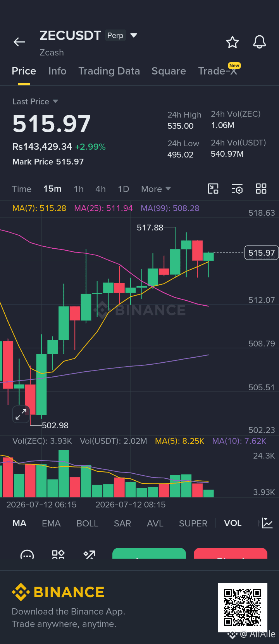Tap the 502.98 low marker on chart
Viewport: 279px width, 644px height.
(x=55, y=426)
